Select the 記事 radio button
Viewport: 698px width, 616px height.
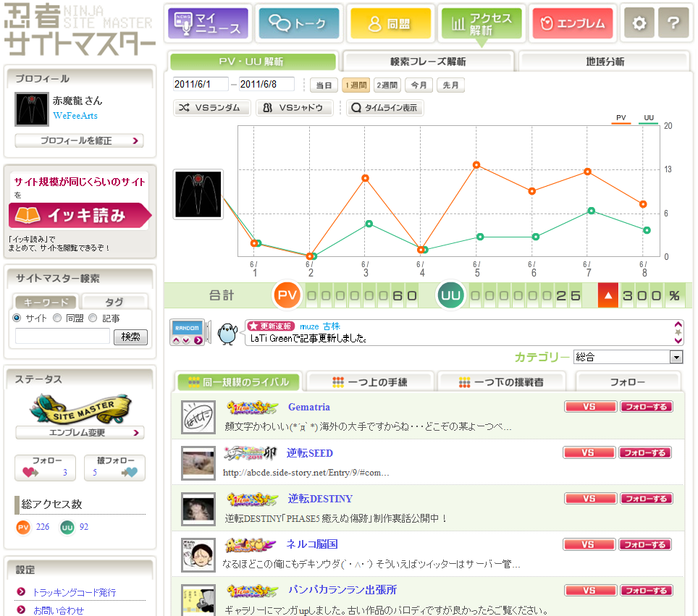(93, 318)
